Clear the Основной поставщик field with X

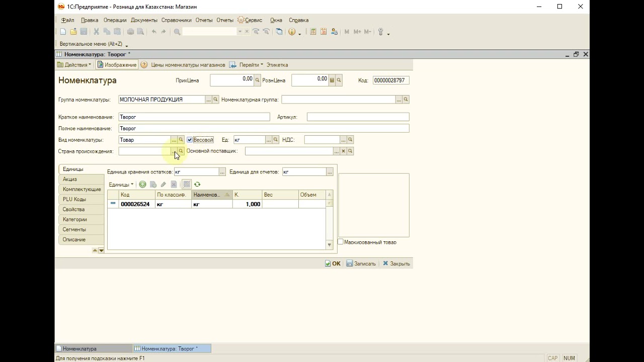point(344,151)
